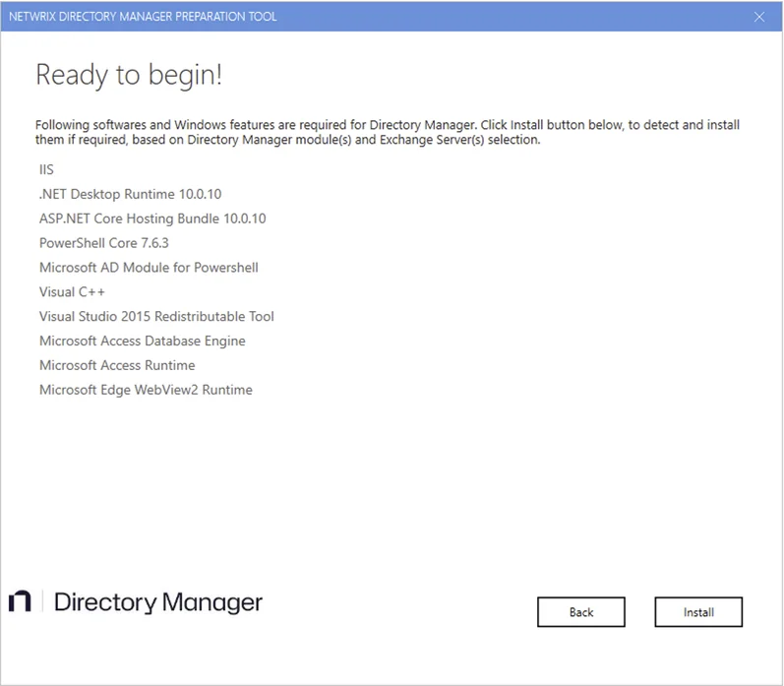Go back with the Back button
Image resolution: width=784 pixels, height=686 pixels.
tap(581, 611)
